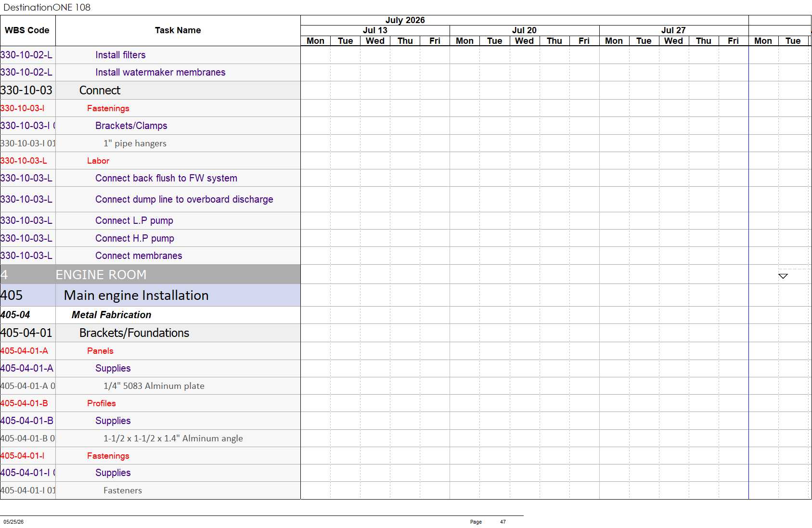Click Supplies in the 405-04-01-B row
This screenshot has width=812, height=528.
pyautogui.click(x=113, y=421)
